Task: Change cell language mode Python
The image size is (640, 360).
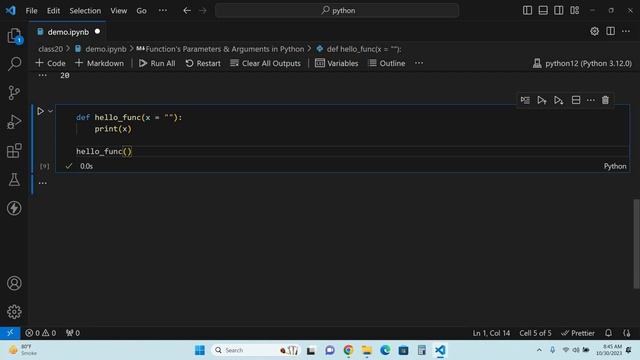Action: tap(615, 166)
